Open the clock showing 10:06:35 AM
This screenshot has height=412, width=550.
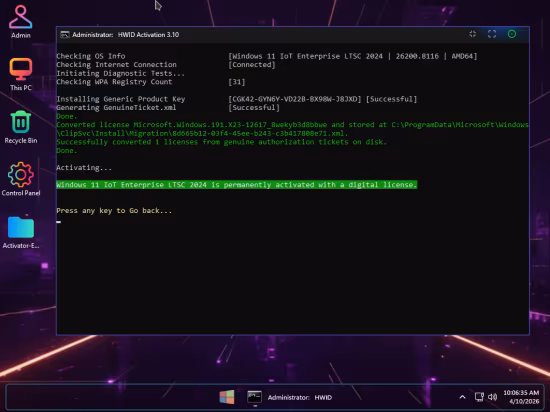pyautogui.click(x=521, y=397)
